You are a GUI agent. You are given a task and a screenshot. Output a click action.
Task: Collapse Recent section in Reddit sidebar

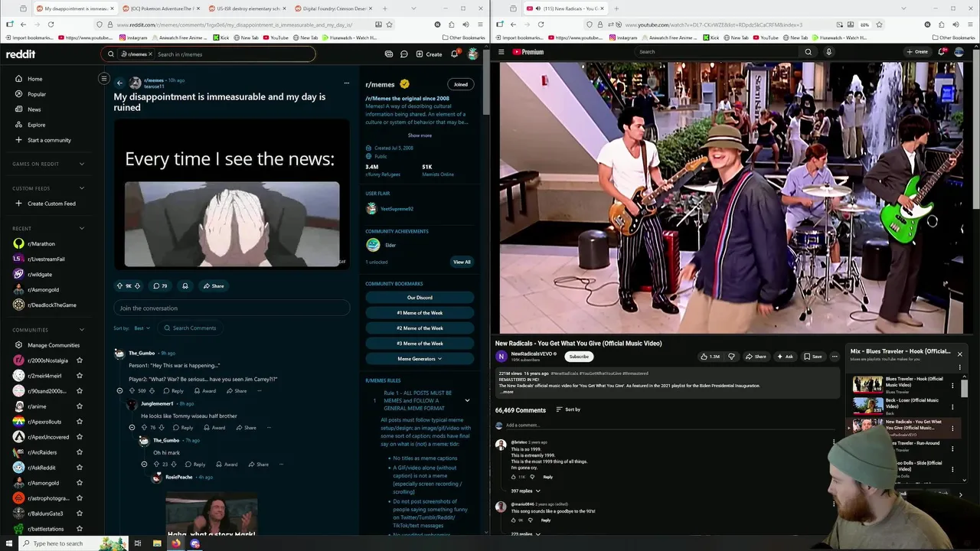(82, 228)
